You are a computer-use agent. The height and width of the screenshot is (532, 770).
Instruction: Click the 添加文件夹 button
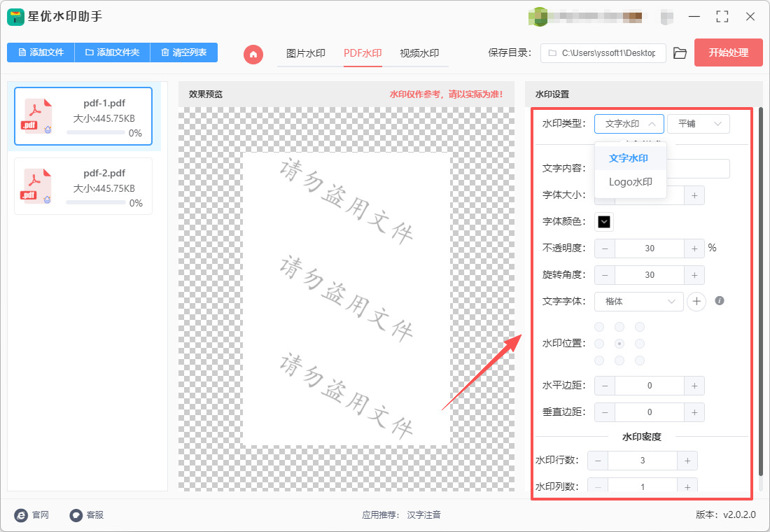[112, 52]
